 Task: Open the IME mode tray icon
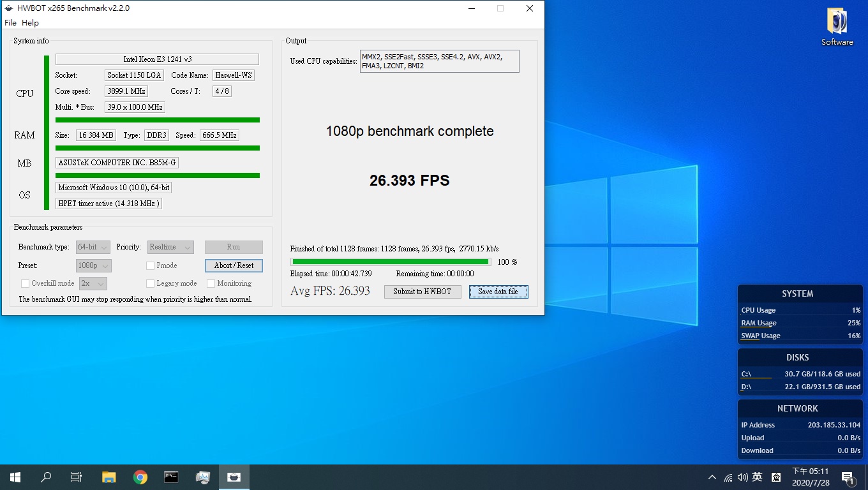(x=776, y=477)
